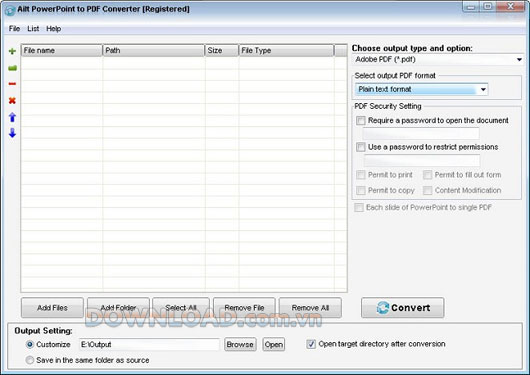Click the red X remove all icon

pyautogui.click(x=12, y=100)
